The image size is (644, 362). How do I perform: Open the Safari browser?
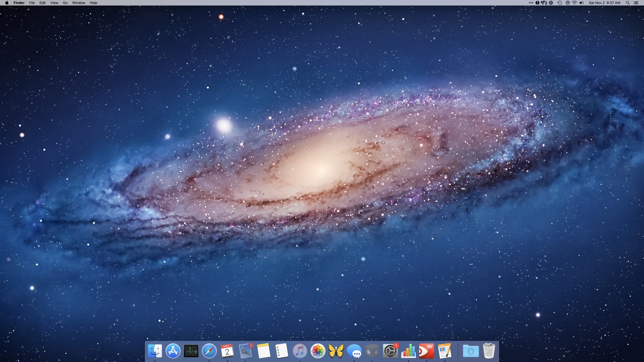pyautogui.click(x=209, y=351)
